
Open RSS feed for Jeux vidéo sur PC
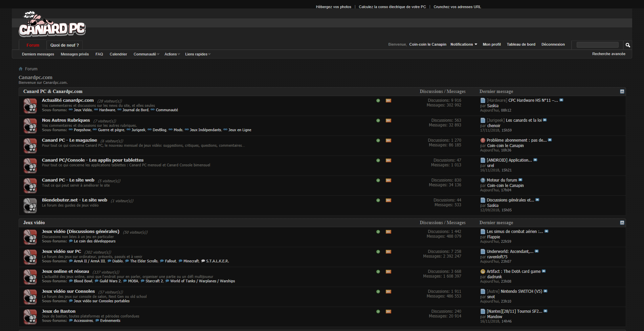pos(388,252)
